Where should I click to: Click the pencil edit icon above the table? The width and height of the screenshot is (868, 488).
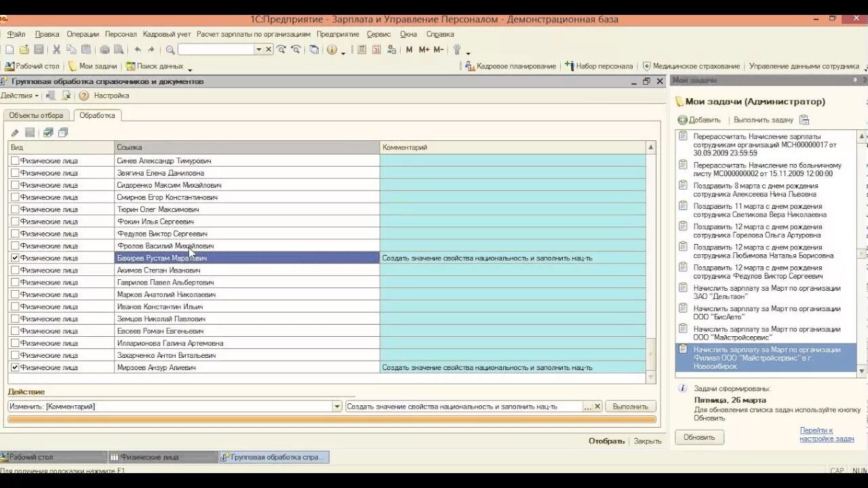pyautogui.click(x=15, y=133)
